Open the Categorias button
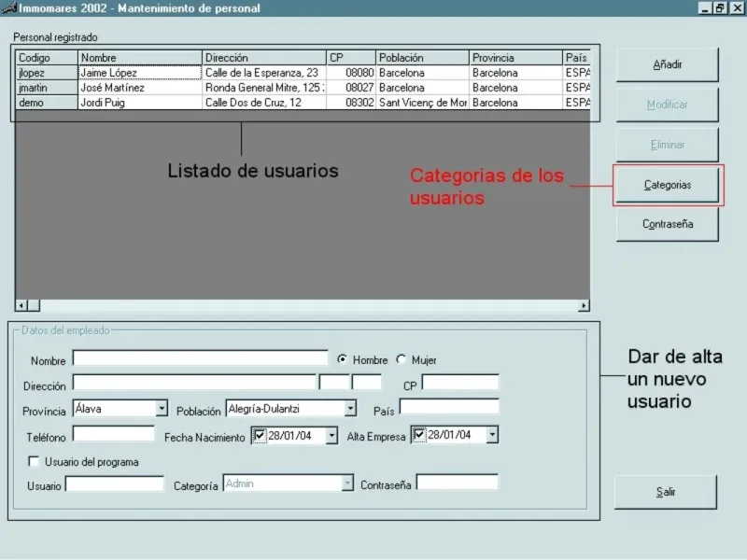Image resolution: width=747 pixels, height=560 pixels. tap(667, 185)
